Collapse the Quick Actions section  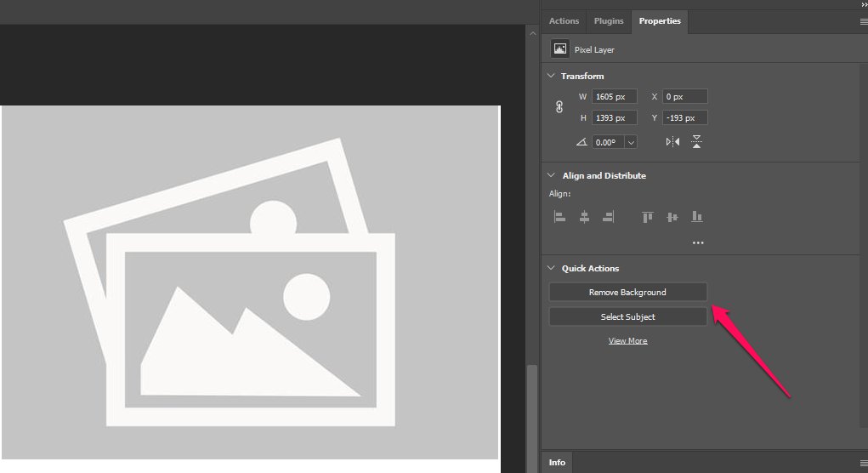click(551, 268)
